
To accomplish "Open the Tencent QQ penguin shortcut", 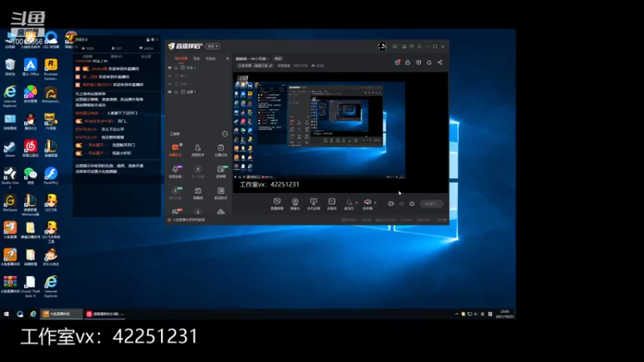I will coord(31,121).
